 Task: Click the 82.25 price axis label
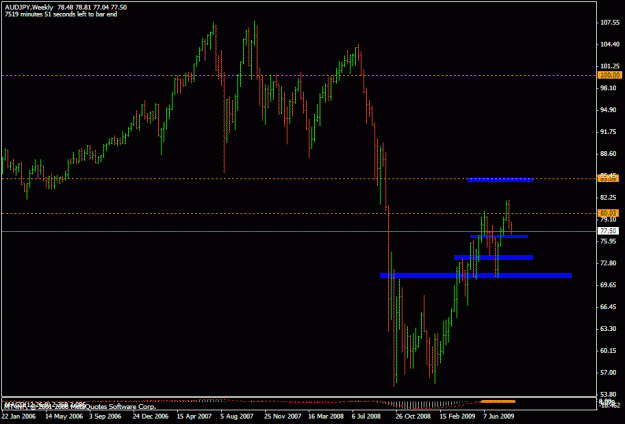tap(610, 198)
